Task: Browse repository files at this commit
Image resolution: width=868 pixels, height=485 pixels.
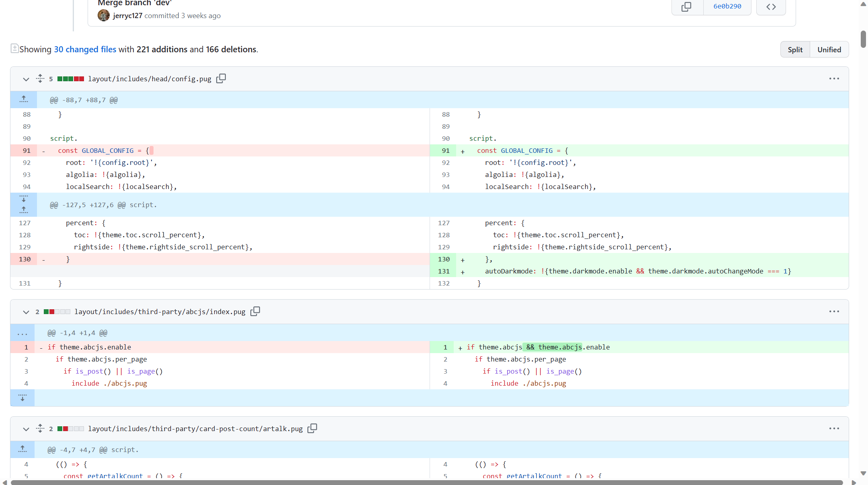Action: [771, 7]
